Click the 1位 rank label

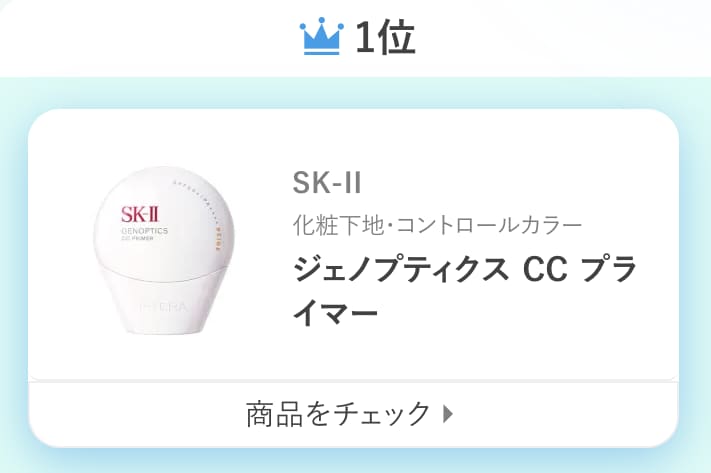(385, 38)
